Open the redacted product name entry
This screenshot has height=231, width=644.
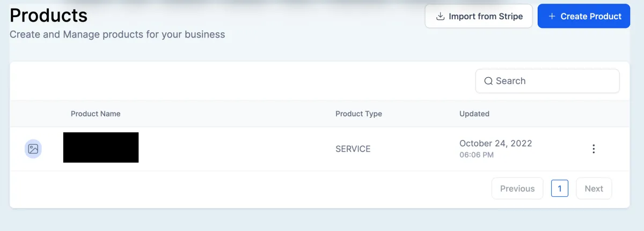[x=101, y=147]
